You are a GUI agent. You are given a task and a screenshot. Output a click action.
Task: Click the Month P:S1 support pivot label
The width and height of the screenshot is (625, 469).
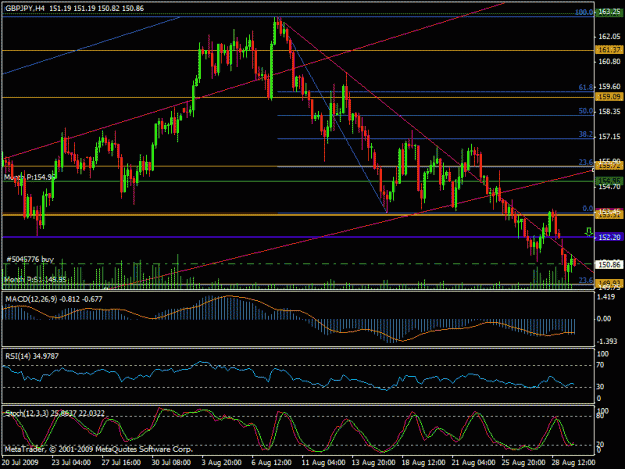[x=35, y=280]
